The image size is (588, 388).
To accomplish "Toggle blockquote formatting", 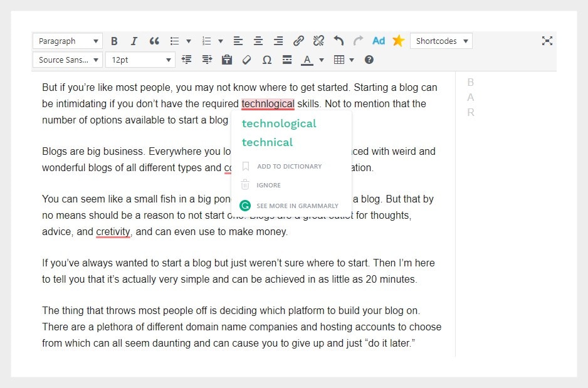I will pos(154,41).
